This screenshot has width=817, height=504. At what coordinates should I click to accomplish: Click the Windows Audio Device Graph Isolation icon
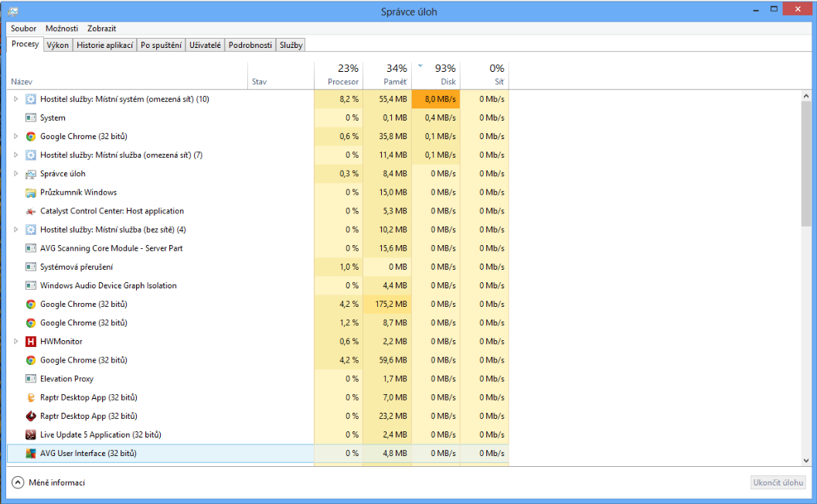click(31, 285)
